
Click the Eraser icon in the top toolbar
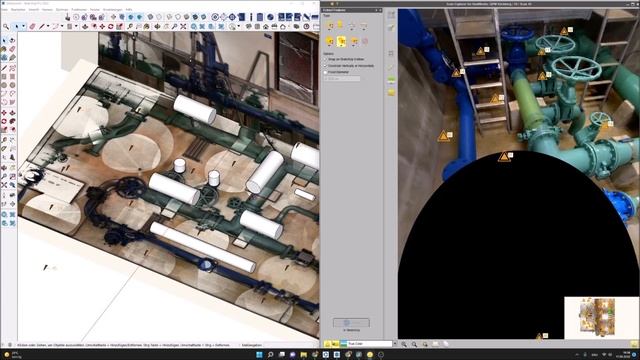pyautogui.click(x=32, y=26)
